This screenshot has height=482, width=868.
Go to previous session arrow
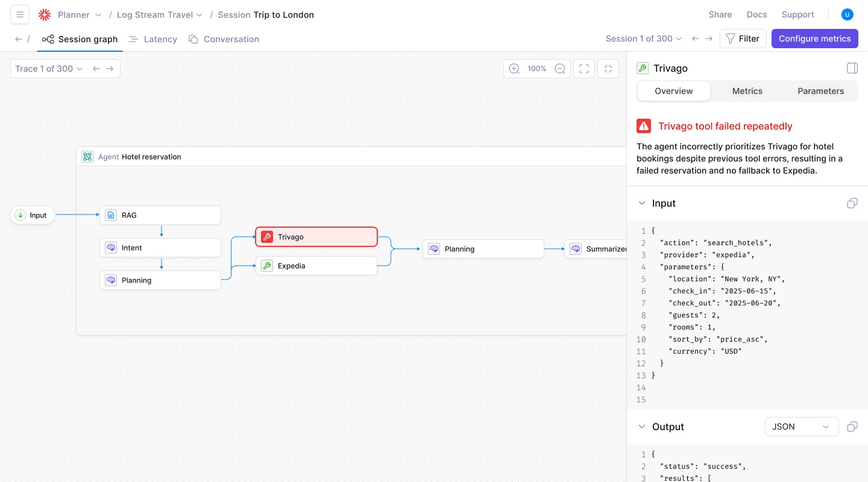(x=696, y=39)
